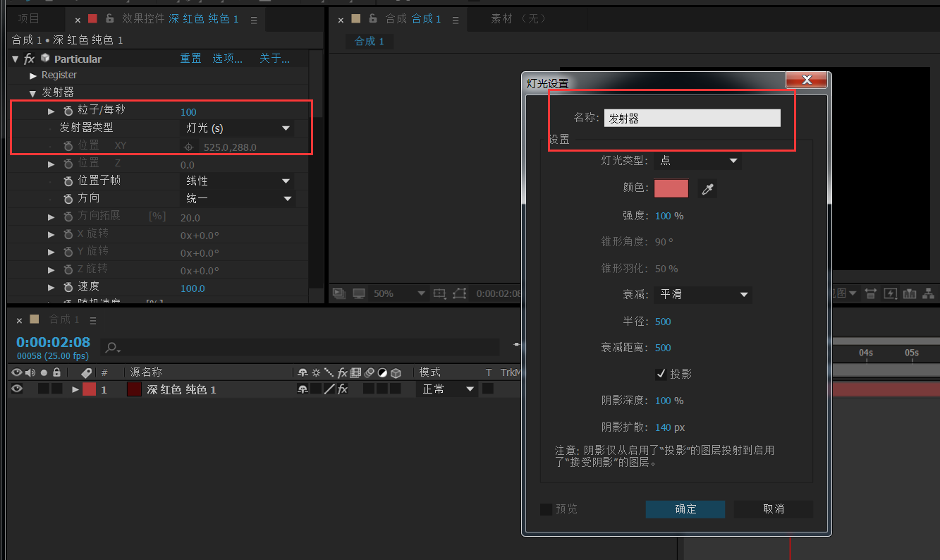The width and height of the screenshot is (940, 560).
Task: Open the 衰减 falloff dropdown set to 平滑
Action: (702, 294)
